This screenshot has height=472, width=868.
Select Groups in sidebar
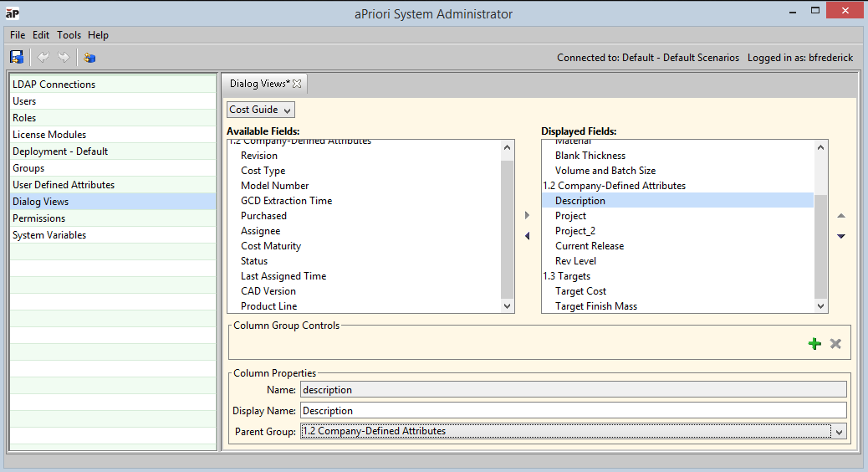[113, 168]
